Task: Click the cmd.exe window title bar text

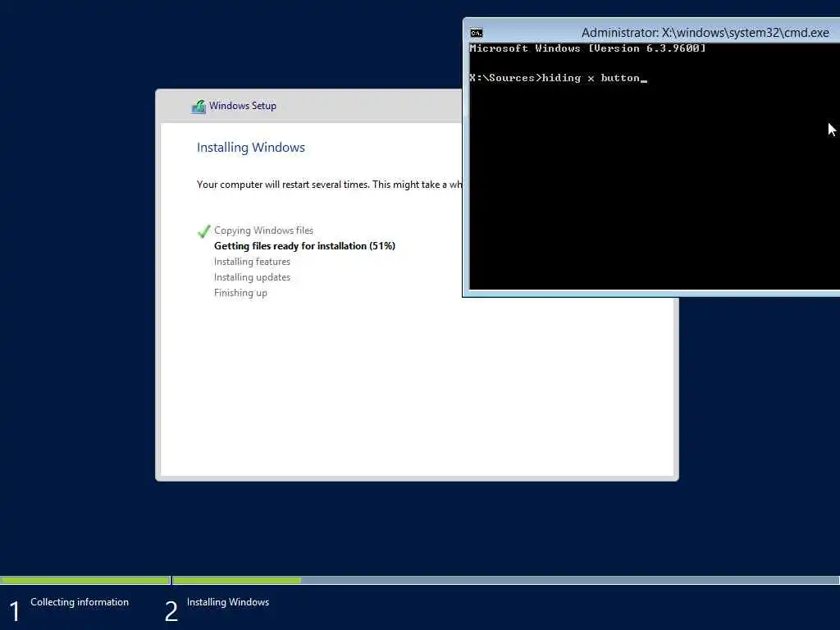Action: (x=705, y=33)
